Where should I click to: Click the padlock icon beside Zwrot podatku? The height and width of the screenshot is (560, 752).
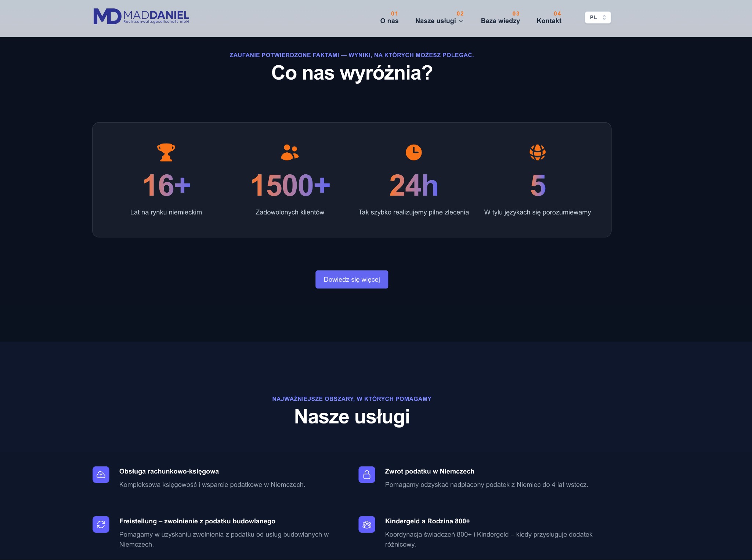(366, 474)
